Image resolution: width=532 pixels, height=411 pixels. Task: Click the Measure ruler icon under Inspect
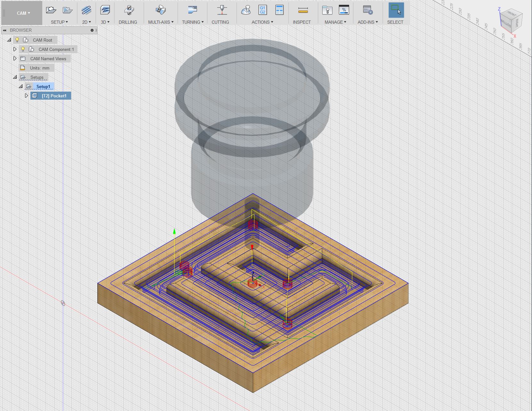pos(303,10)
